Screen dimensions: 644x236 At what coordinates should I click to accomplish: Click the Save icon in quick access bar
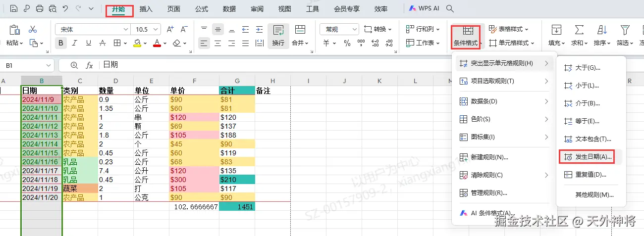click(x=14, y=9)
